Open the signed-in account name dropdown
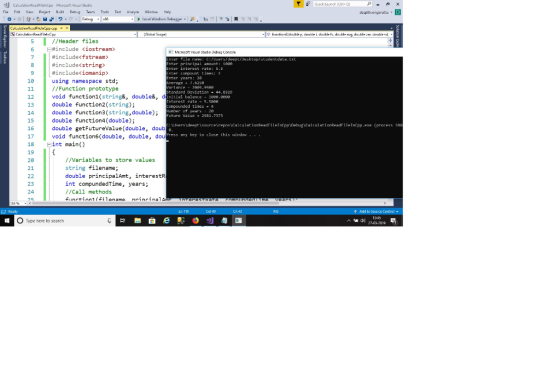Image resolution: width=560 pixels, height=373 pixels. [x=376, y=13]
